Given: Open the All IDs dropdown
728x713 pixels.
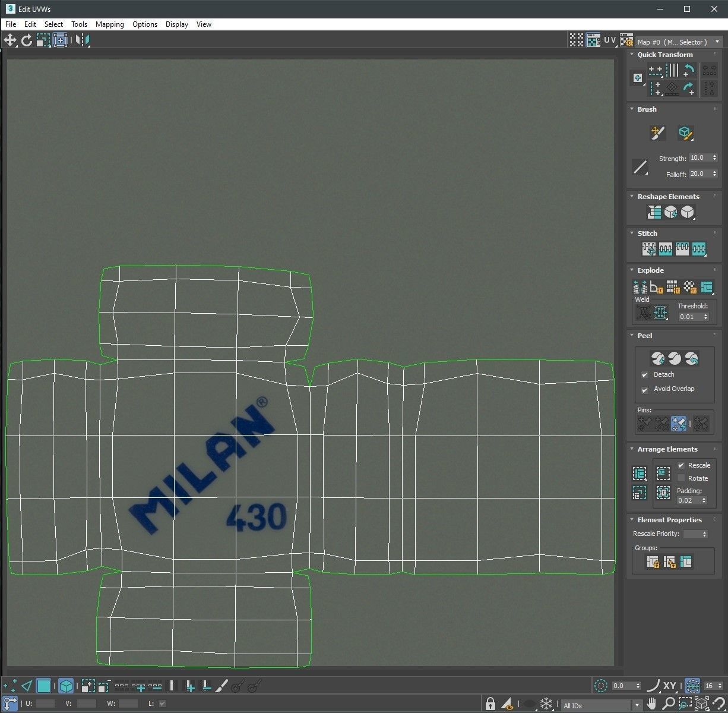Looking at the screenshot, I should coord(602,705).
